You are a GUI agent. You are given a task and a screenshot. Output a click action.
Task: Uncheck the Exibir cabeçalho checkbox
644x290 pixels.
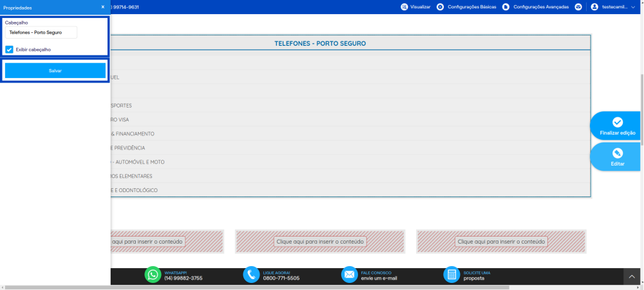tap(9, 50)
